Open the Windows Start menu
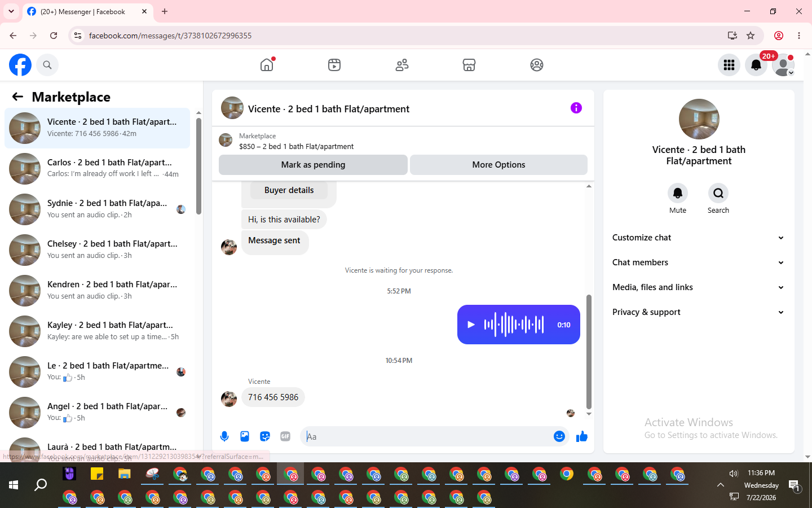Screen dimensions: 812x508 [14, 485]
